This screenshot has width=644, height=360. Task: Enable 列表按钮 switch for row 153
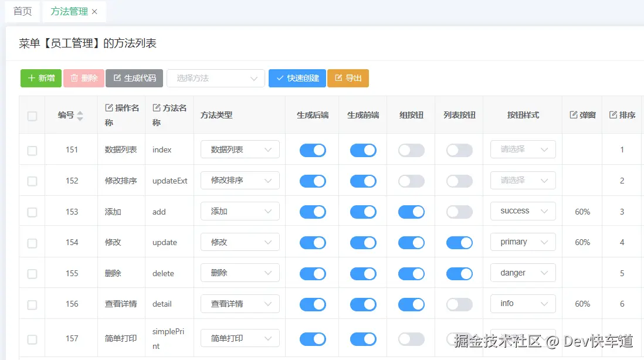[459, 212]
